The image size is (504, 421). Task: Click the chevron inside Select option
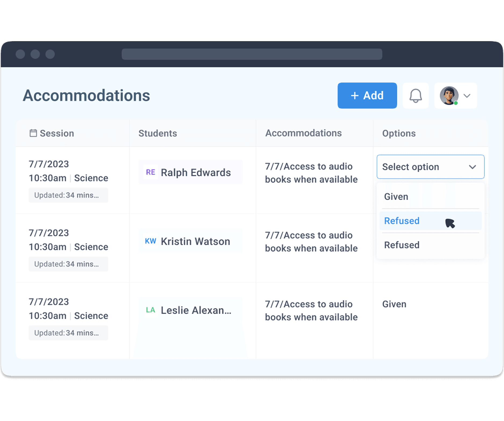[x=472, y=167]
